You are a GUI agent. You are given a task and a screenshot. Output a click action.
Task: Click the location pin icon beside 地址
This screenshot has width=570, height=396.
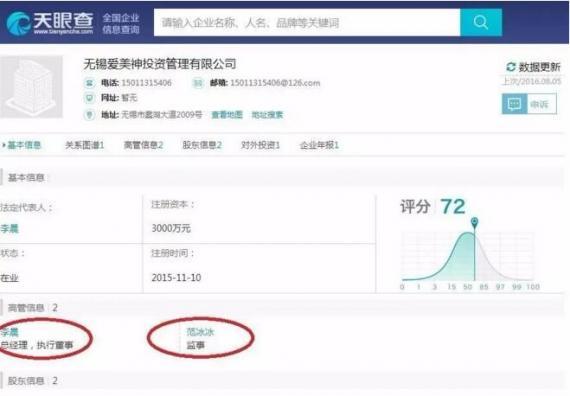click(89, 115)
